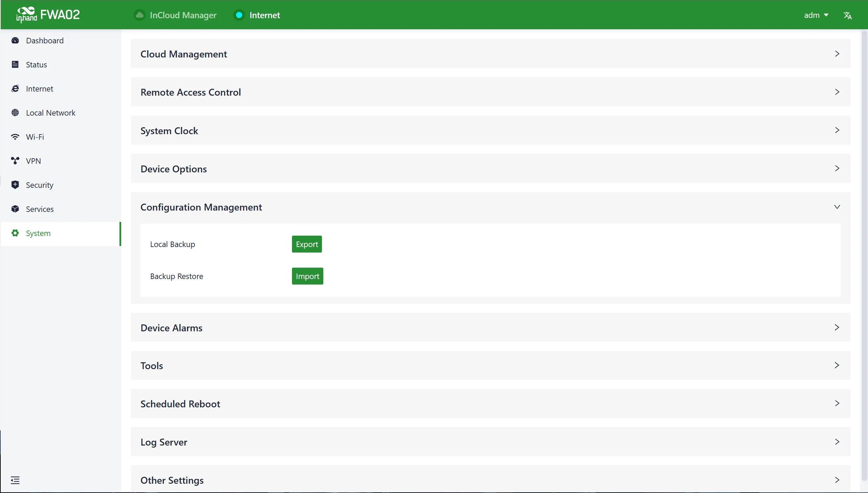Click the Device Options heading

pos(174,169)
